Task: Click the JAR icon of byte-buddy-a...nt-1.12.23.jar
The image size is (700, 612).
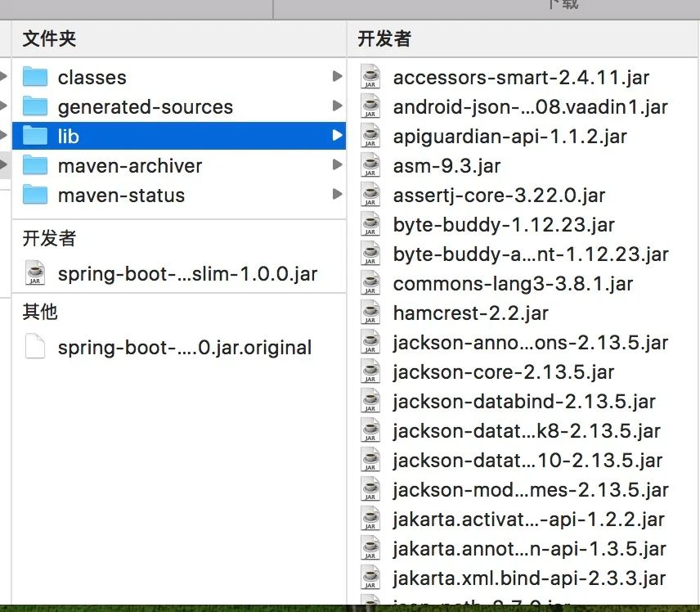Action: pos(370,254)
